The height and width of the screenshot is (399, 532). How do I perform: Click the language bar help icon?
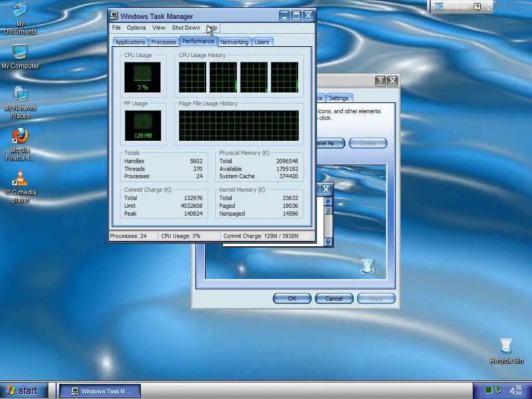[x=477, y=7]
